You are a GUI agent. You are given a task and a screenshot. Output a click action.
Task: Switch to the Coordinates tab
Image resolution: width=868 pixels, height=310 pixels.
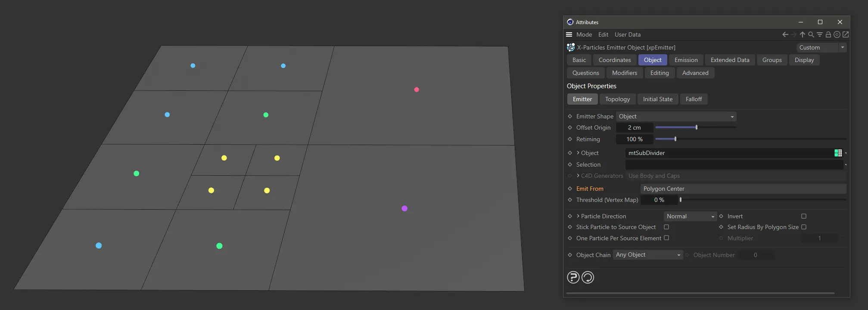tap(615, 60)
